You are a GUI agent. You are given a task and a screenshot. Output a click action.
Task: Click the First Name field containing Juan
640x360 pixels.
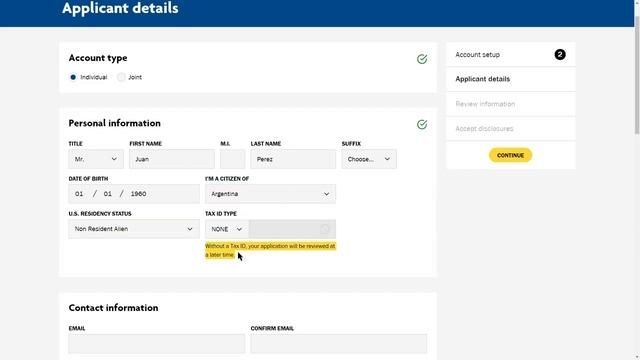coord(172,159)
